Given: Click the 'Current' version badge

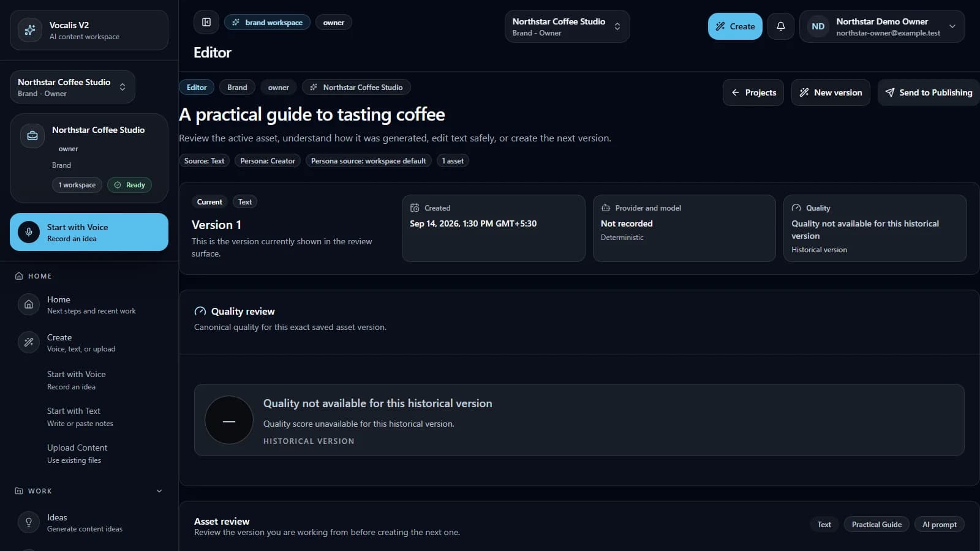Looking at the screenshot, I should [209, 201].
